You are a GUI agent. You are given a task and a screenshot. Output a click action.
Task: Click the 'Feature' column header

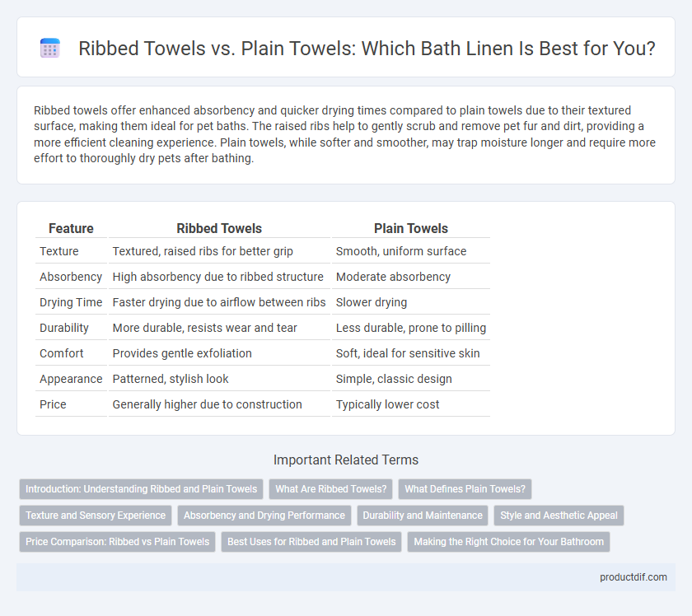[x=71, y=228]
